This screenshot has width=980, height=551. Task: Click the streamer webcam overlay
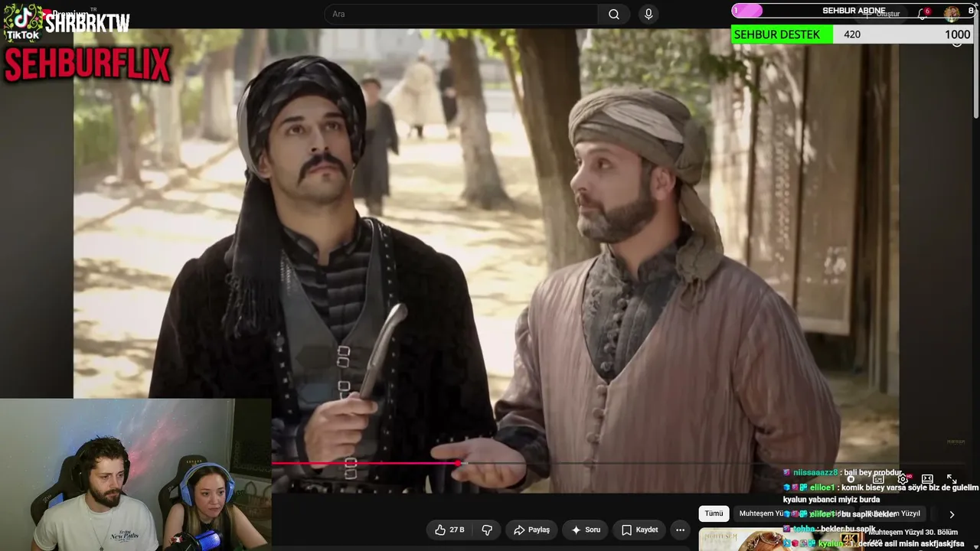pyautogui.click(x=136, y=474)
